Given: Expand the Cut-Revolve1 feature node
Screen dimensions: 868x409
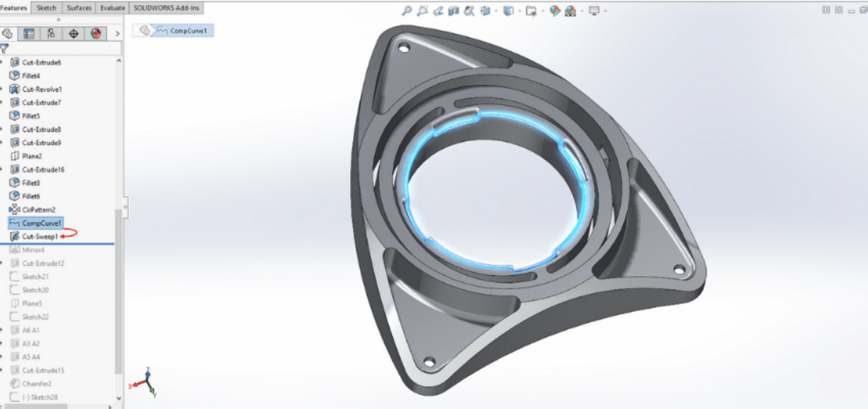Looking at the screenshot, I should pyautogui.click(x=3, y=89).
